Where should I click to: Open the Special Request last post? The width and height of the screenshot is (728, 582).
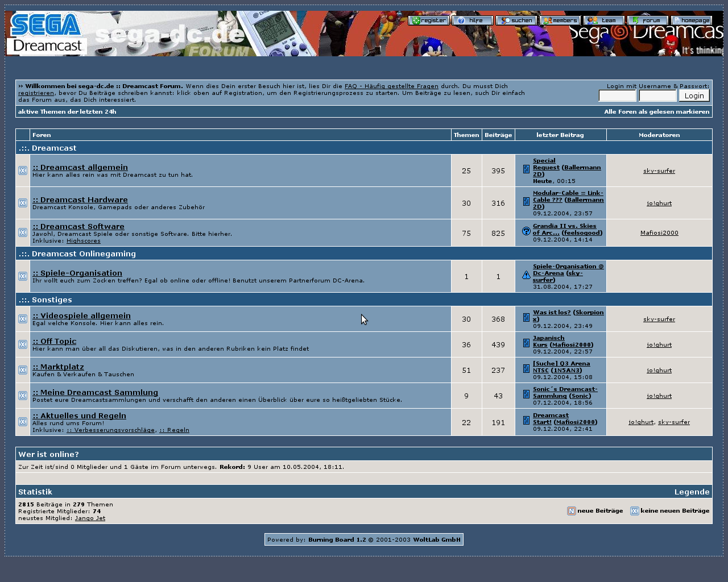tap(546, 164)
